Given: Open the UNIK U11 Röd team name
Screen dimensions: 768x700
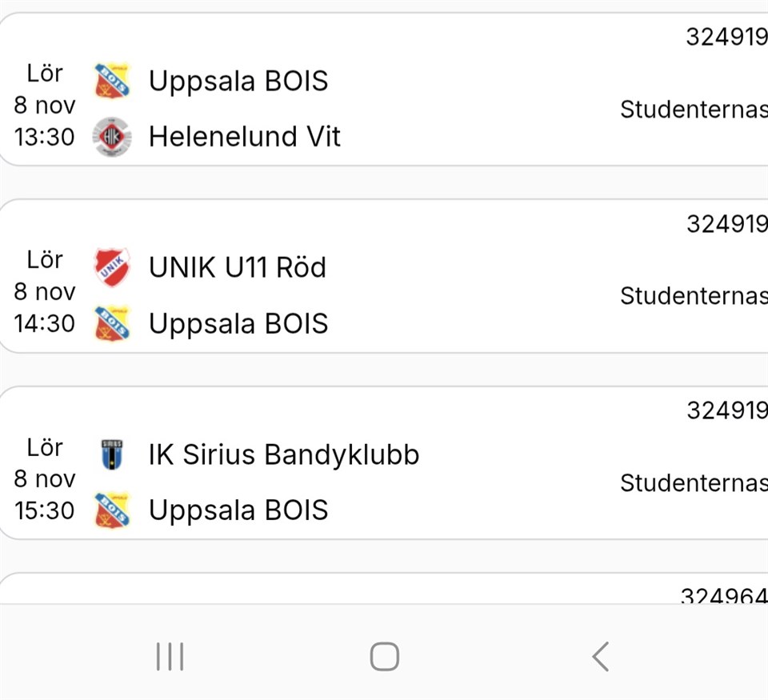Looking at the screenshot, I should click(x=237, y=267).
